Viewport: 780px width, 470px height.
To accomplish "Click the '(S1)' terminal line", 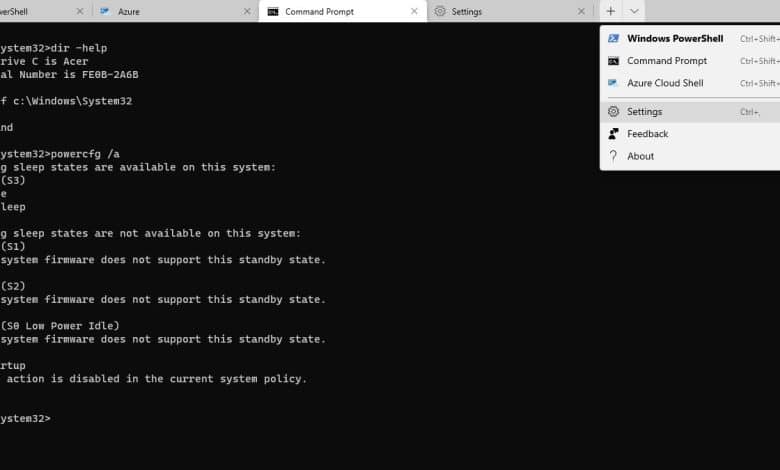I will (12, 247).
